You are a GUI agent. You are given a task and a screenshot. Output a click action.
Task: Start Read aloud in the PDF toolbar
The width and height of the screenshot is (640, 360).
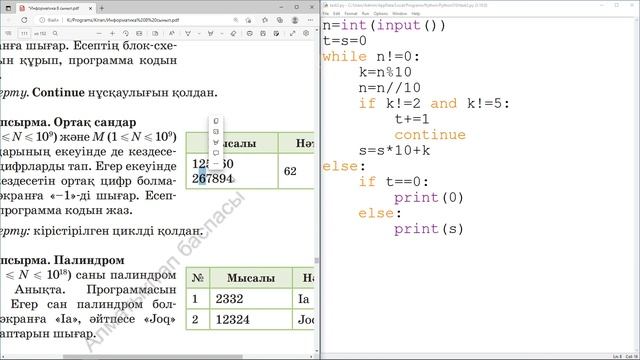click(x=172, y=33)
